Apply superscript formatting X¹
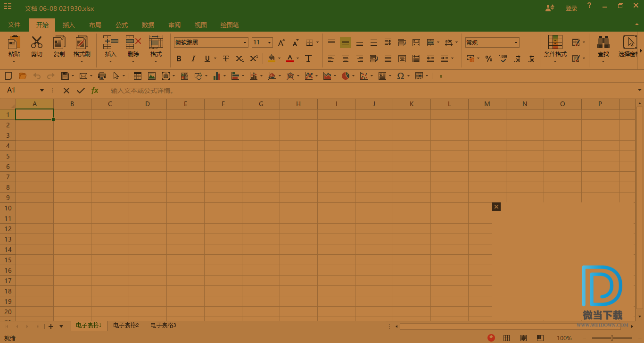Image resolution: width=644 pixels, height=343 pixels. tap(254, 59)
